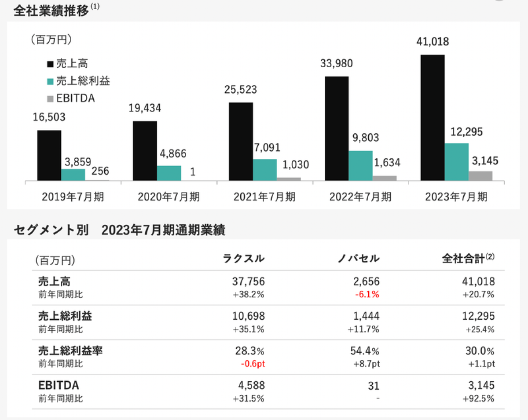Viewport: 528px width, 420px height.
Task: Click the black 売上高 legend swatch
Action: (x=50, y=64)
